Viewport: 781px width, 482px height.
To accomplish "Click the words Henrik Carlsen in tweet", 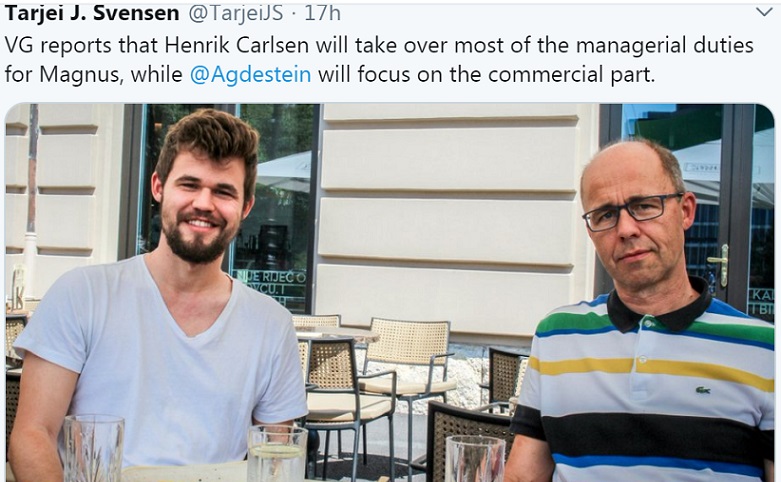I will coord(237,45).
